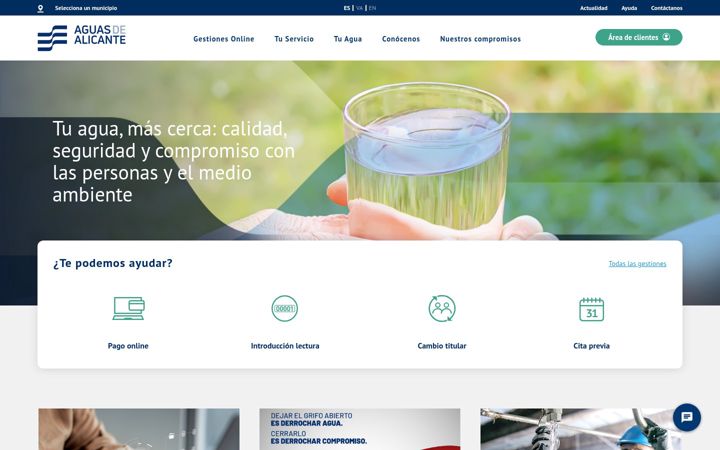Select a municipality from top bar
Viewport: 720px width, 450px height.
tap(86, 8)
